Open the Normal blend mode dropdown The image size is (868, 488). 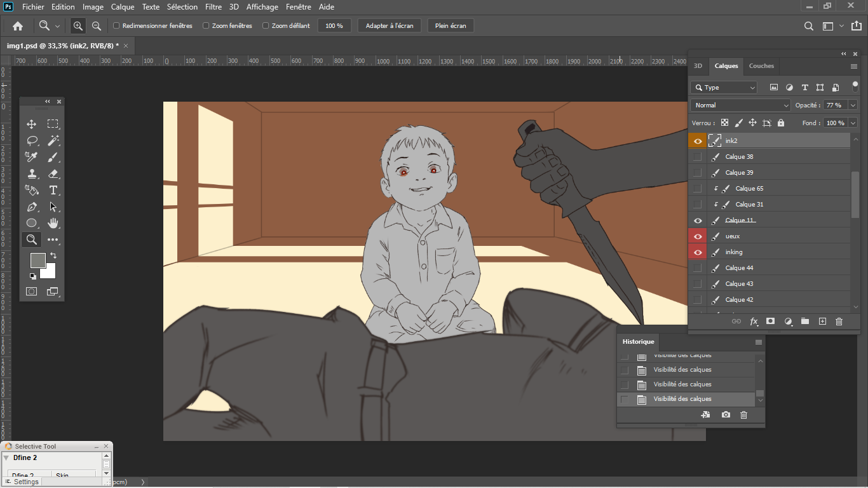(x=740, y=105)
